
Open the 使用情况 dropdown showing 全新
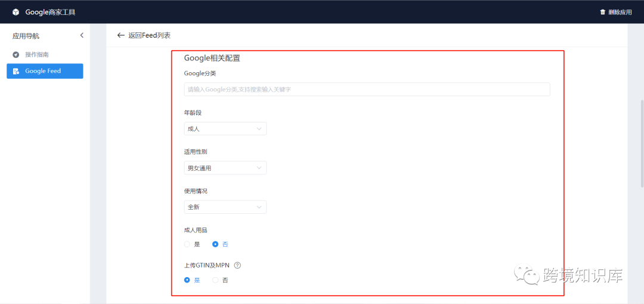click(x=225, y=207)
